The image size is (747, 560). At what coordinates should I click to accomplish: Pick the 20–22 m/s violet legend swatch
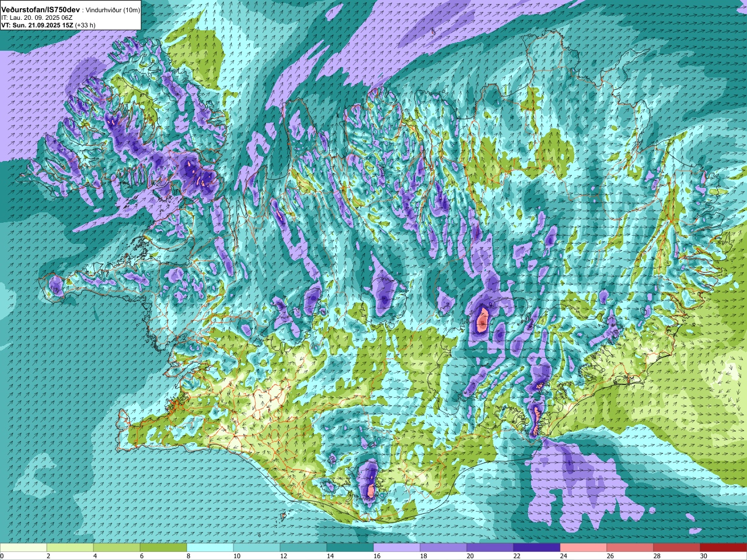tap(490, 548)
